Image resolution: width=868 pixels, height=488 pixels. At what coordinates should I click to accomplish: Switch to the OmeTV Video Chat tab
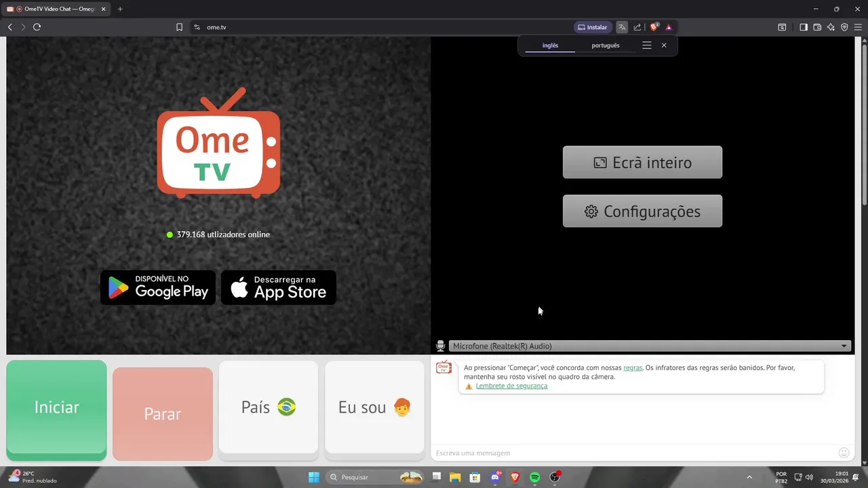[x=56, y=9]
